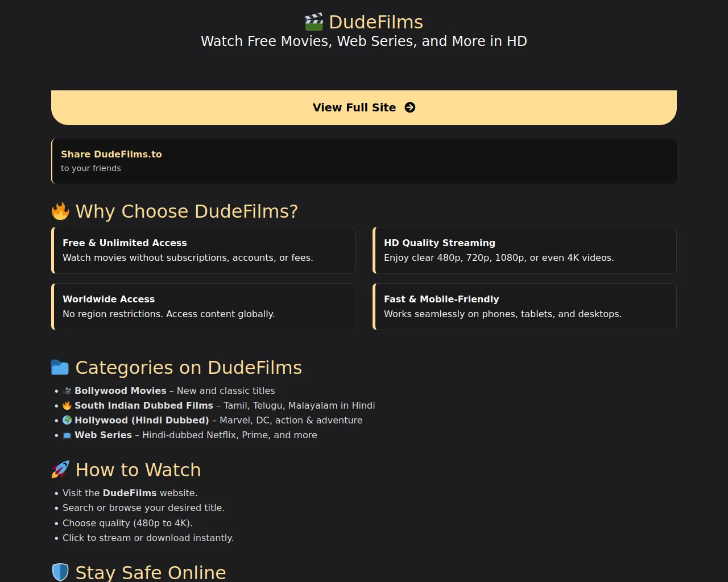Click the fire icon next to Why Choose DudeFilms

[x=60, y=211]
